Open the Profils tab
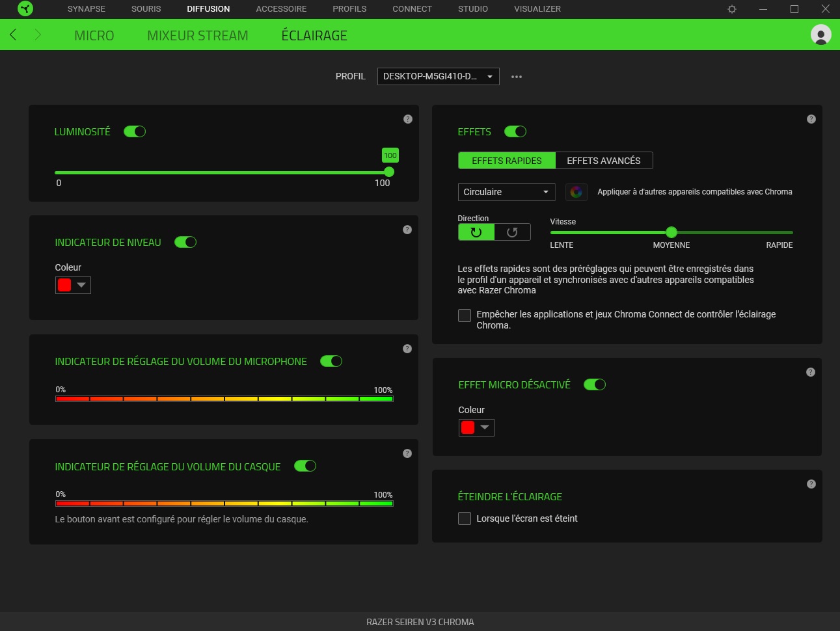Viewport: 840px width, 631px height. point(349,9)
